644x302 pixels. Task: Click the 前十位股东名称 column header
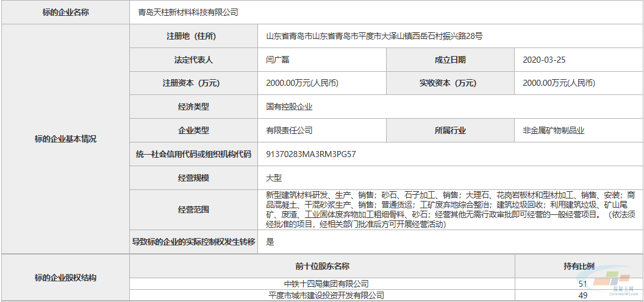(x=322, y=266)
